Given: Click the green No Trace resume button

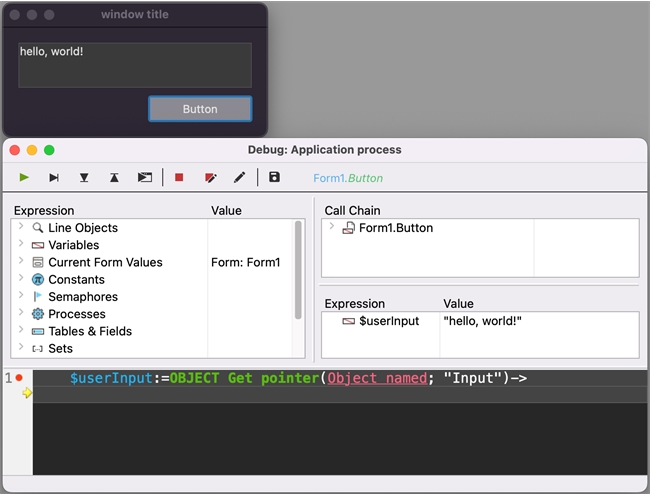Looking at the screenshot, I should pos(24,178).
